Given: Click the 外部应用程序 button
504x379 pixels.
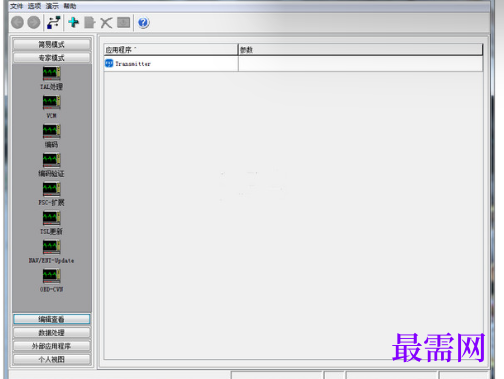Looking at the screenshot, I should point(52,346).
